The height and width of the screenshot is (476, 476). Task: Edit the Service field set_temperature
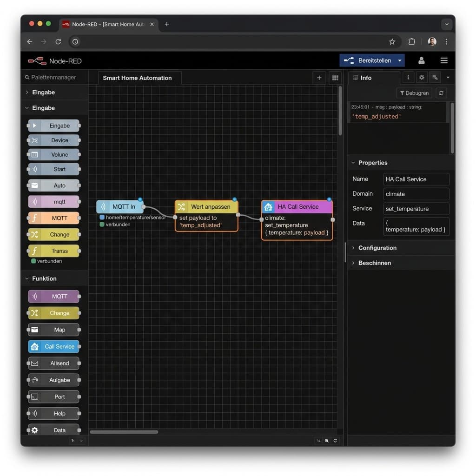pyautogui.click(x=416, y=209)
